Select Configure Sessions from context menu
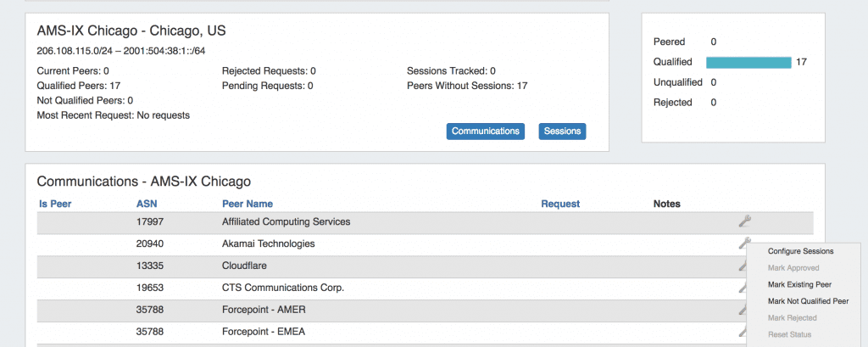Screen dimensions: 868x347 pos(800,251)
